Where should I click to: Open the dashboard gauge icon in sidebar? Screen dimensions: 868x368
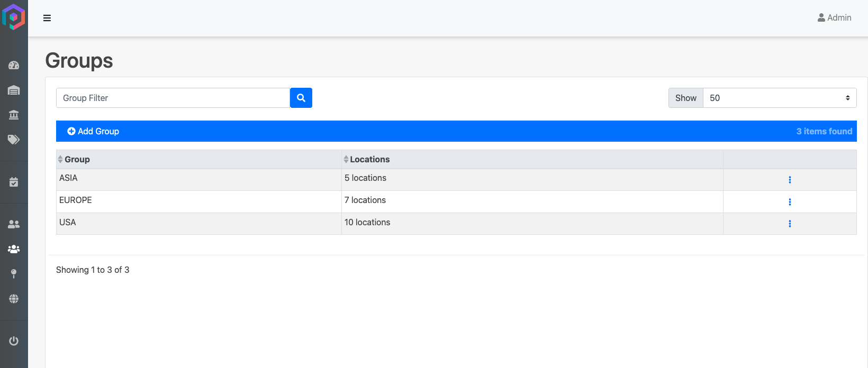pos(14,66)
